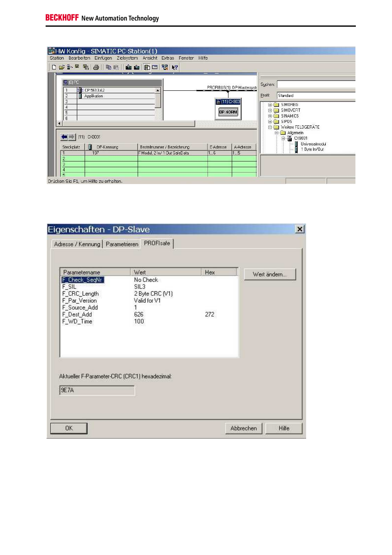The width and height of the screenshot is (392, 555).
Task: Click the Copy toolbar icon
Action: tap(108, 67)
